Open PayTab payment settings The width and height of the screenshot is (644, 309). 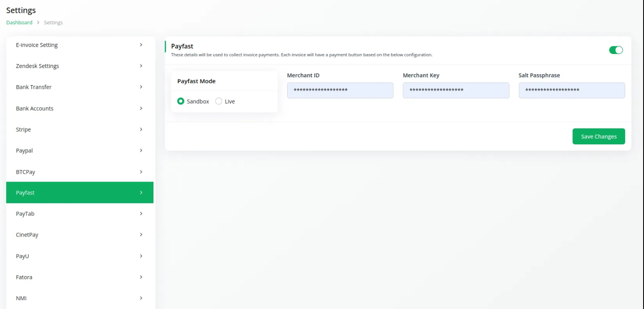[80, 214]
